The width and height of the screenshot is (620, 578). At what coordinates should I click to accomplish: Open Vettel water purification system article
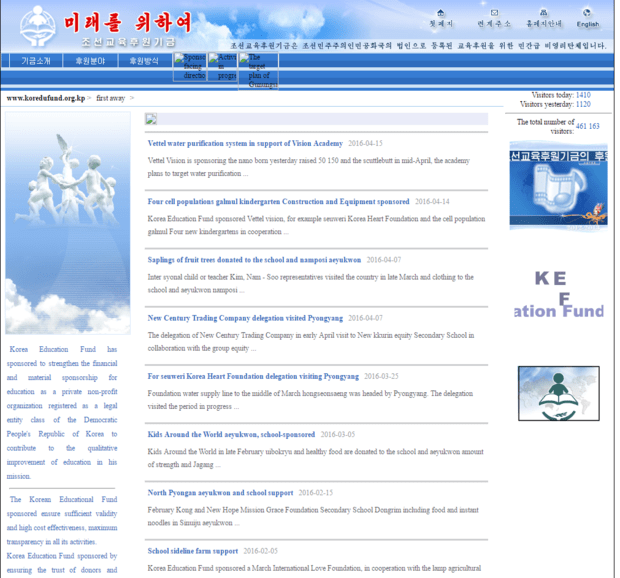[x=245, y=144]
